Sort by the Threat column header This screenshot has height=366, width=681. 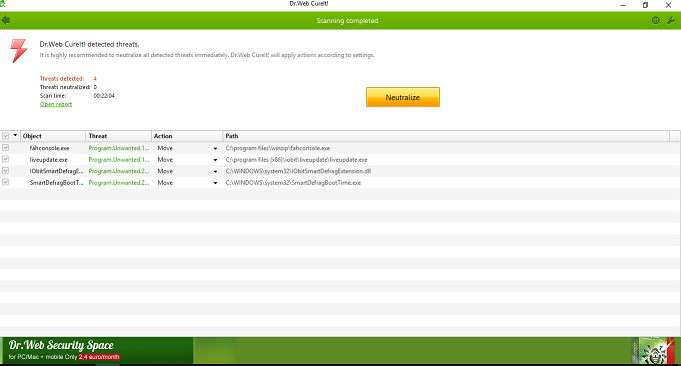coord(119,136)
